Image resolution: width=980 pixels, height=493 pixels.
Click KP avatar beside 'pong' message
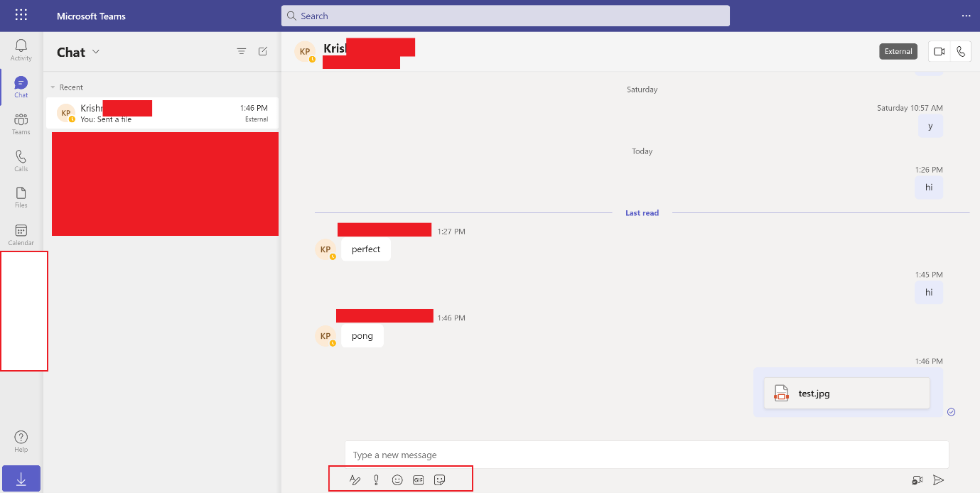tap(325, 336)
